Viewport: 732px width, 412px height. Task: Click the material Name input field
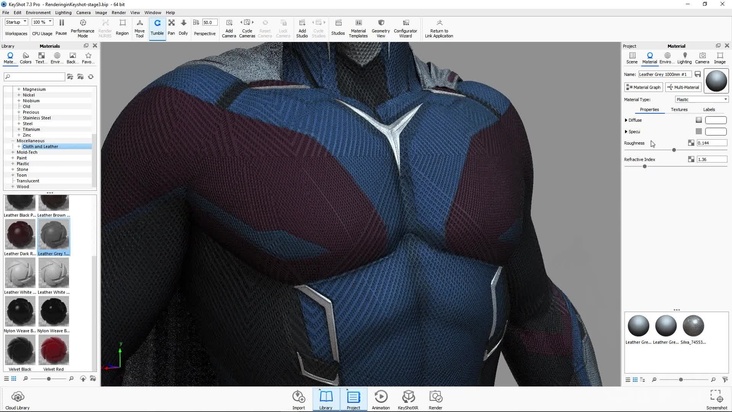click(x=665, y=74)
